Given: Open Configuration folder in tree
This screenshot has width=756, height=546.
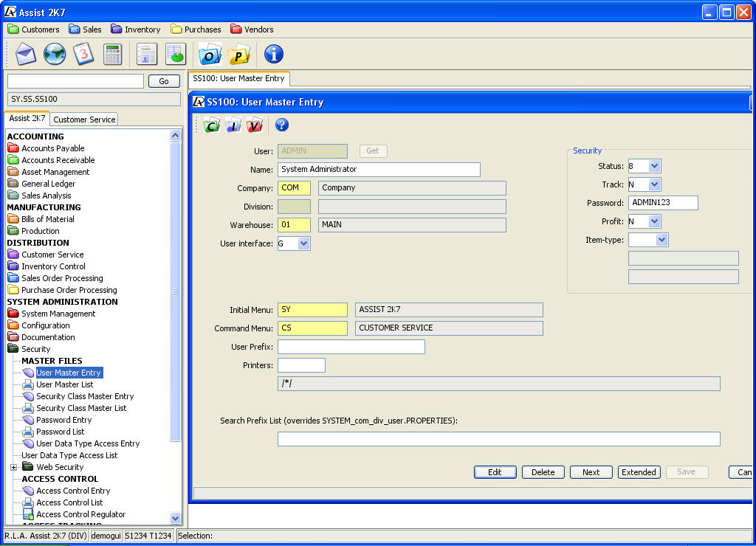Looking at the screenshot, I should (38, 325).
